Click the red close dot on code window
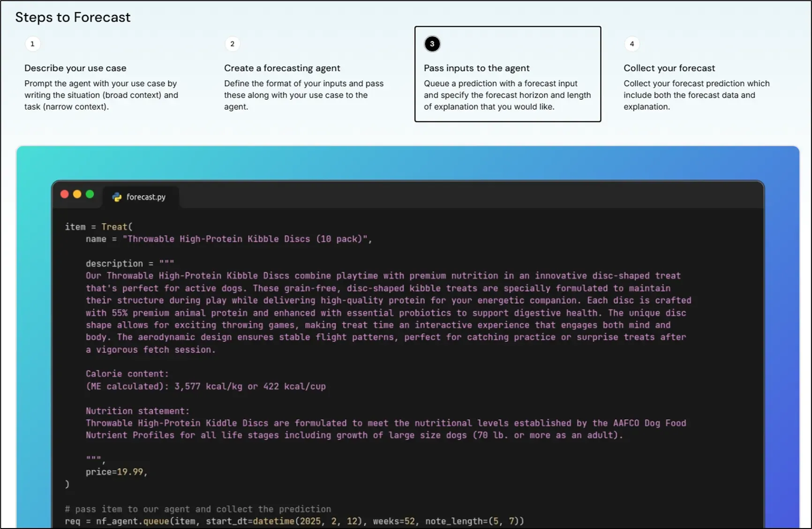812x529 pixels. click(x=65, y=194)
